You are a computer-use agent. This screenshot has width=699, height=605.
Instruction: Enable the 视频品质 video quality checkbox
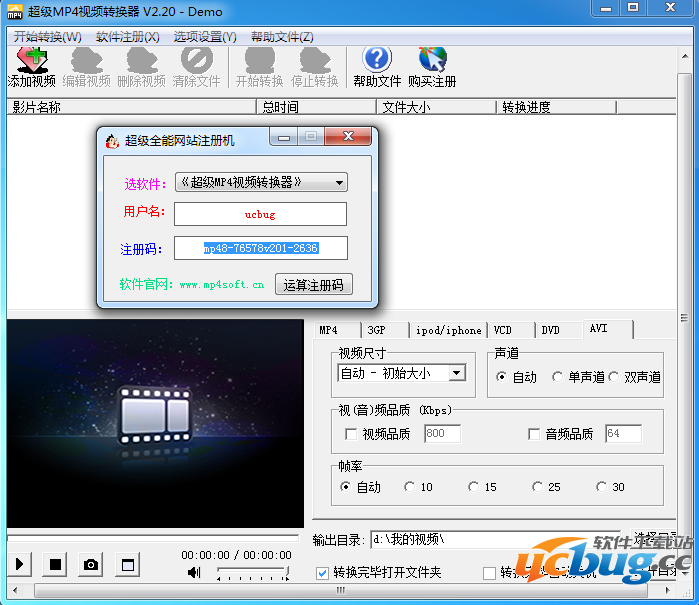coord(351,434)
